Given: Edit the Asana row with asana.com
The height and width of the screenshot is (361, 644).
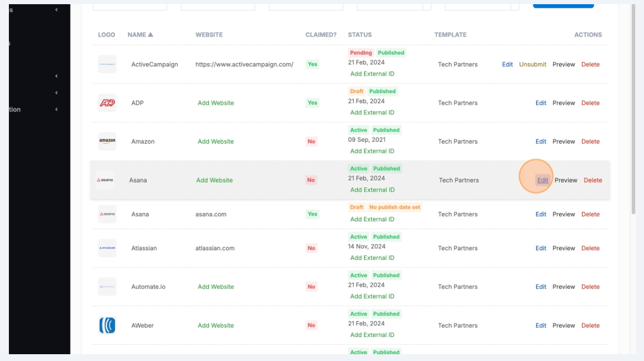Looking at the screenshot, I should (541, 214).
